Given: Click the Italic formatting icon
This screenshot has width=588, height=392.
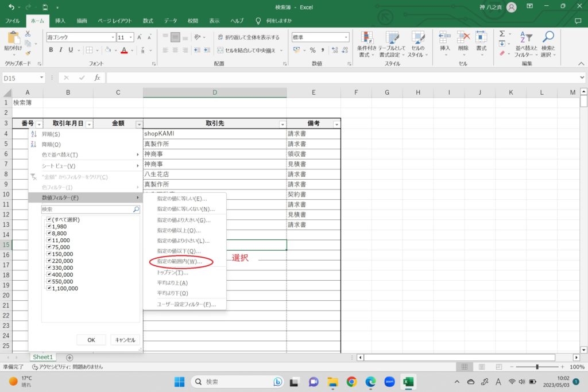Looking at the screenshot, I should click(61, 50).
